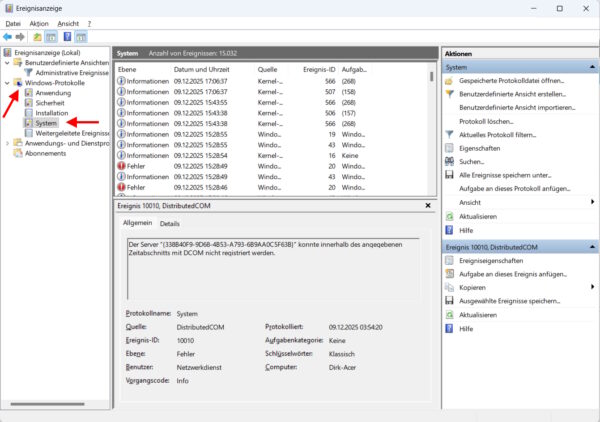Open Gespeicherte Protokolldatei öffnen action
This screenshot has width=600, height=422.
512,81
